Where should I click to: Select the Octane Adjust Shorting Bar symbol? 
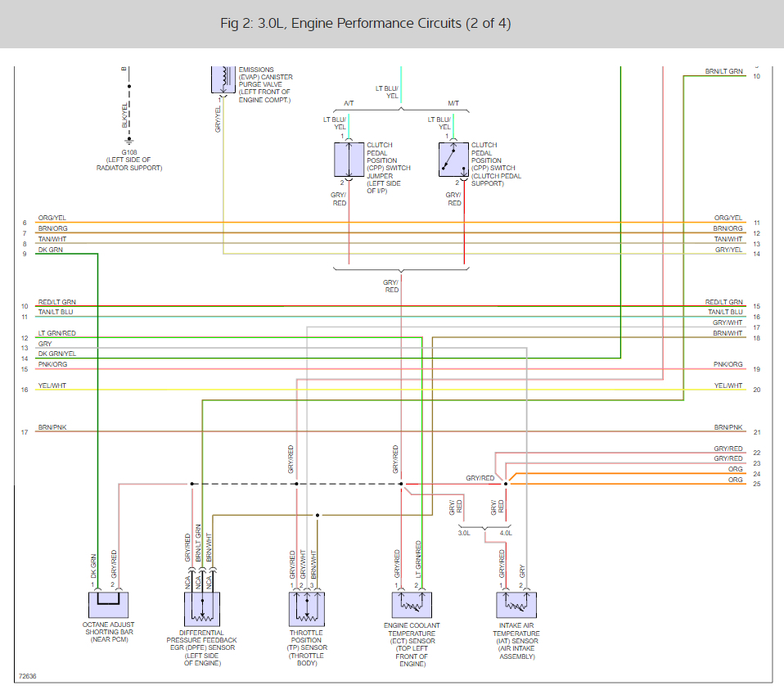pyautogui.click(x=109, y=607)
